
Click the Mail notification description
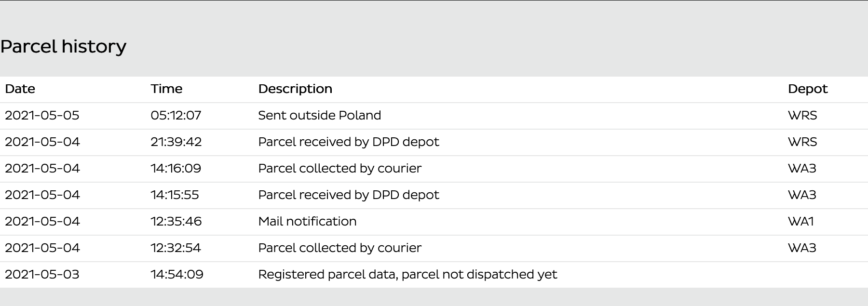click(x=307, y=221)
